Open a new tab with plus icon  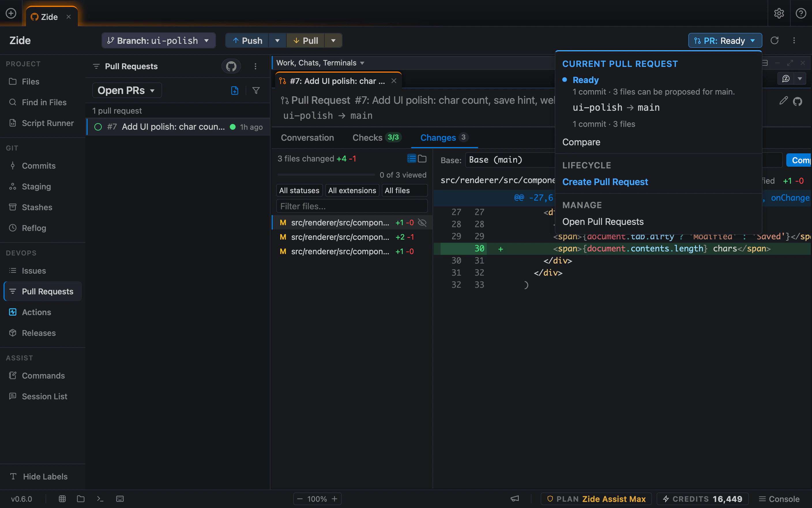click(11, 14)
